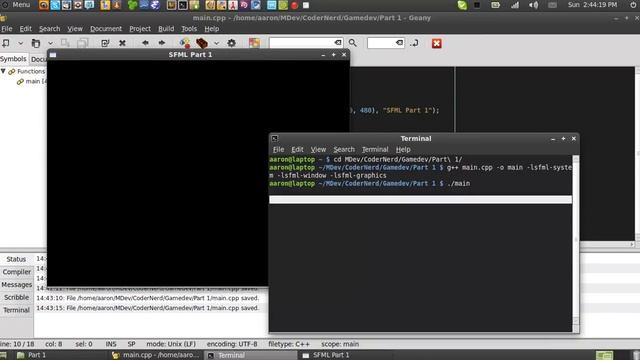Screen dimensions: 640x360
Task: Click the Reload file toolbar icon
Action: click(x=105, y=43)
